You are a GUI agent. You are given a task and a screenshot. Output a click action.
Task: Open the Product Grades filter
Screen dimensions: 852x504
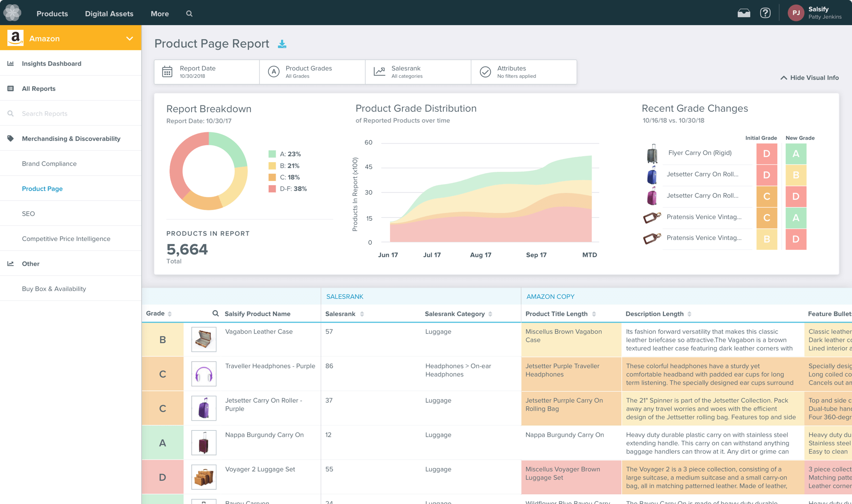pos(312,72)
